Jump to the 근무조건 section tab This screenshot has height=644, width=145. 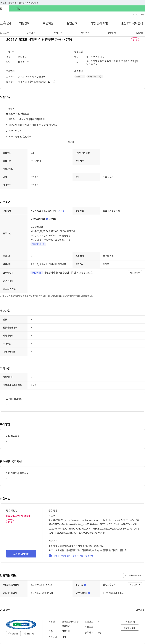pos(31,33)
